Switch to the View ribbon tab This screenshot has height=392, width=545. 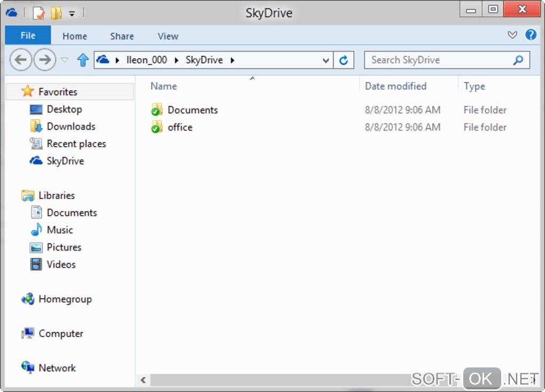point(168,36)
